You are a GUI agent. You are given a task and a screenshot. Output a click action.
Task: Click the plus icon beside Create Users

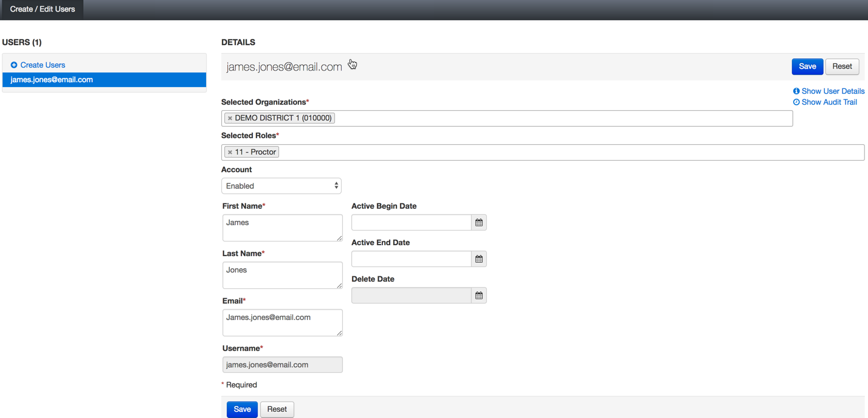14,65
